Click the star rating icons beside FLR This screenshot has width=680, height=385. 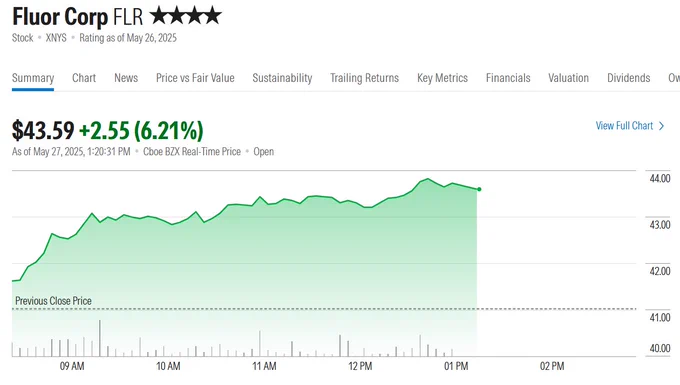click(x=186, y=16)
